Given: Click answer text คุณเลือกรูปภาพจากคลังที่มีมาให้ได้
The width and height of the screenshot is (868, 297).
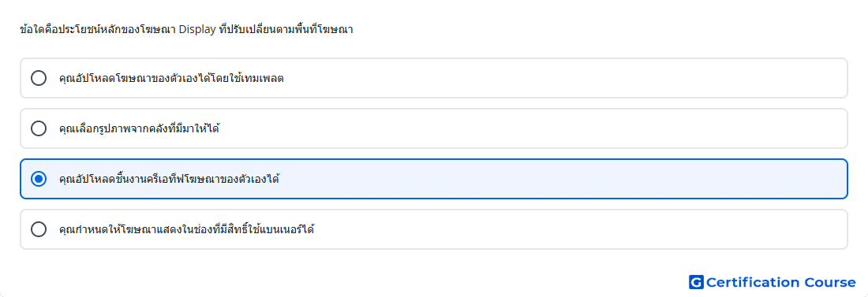Looking at the screenshot, I should tap(140, 129).
